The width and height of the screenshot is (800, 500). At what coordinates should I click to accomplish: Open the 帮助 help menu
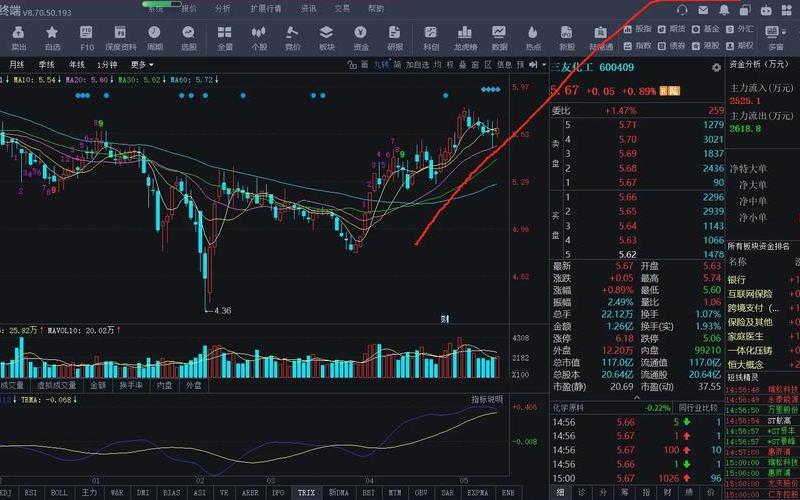click(x=376, y=9)
